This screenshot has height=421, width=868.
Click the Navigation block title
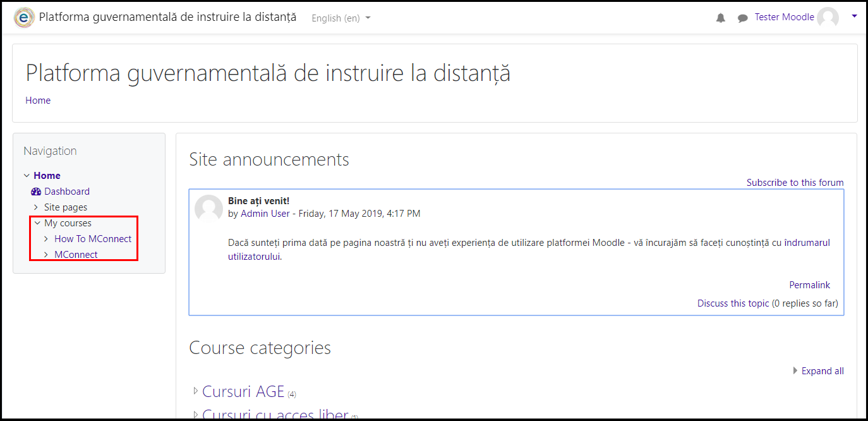click(50, 151)
